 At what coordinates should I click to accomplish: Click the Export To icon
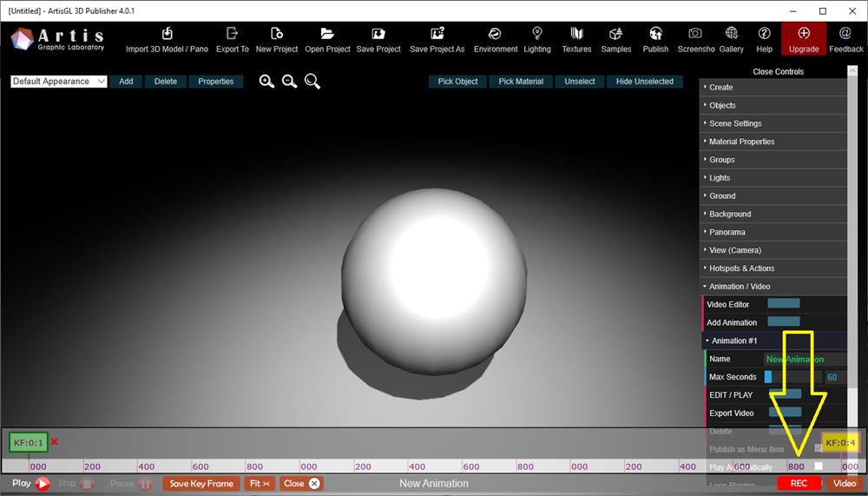232,33
